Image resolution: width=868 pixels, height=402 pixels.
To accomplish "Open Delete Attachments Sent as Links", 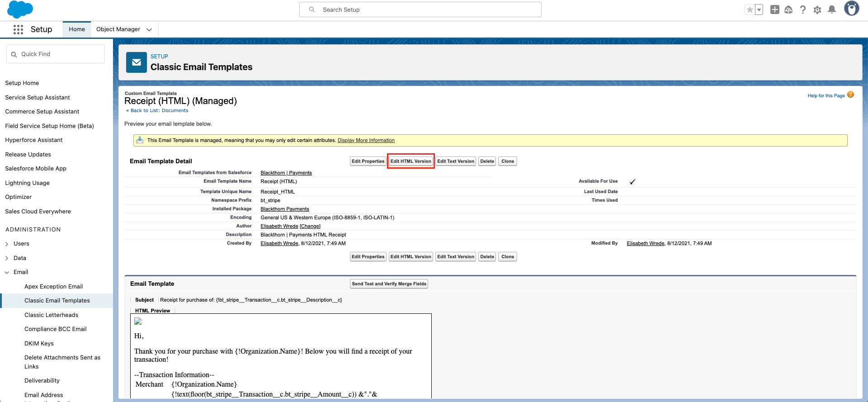I will (x=62, y=362).
